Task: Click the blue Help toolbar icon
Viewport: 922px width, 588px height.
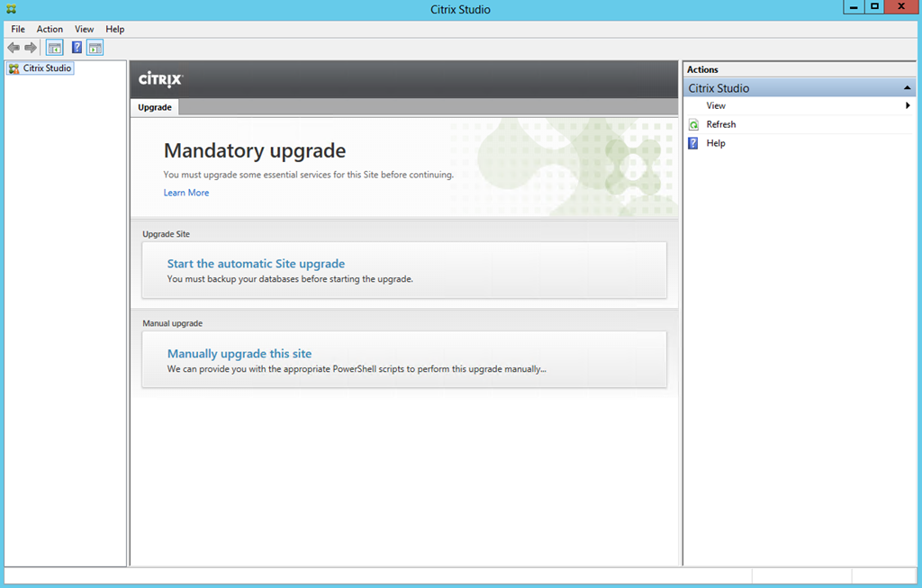Action: (x=77, y=48)
